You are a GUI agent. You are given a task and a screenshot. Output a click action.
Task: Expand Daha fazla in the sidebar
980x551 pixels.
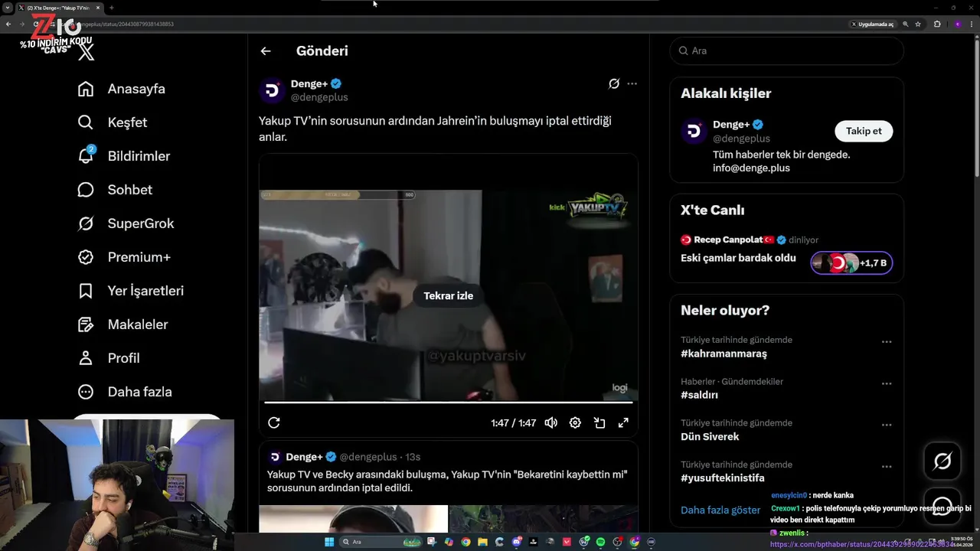coord(125,392)
